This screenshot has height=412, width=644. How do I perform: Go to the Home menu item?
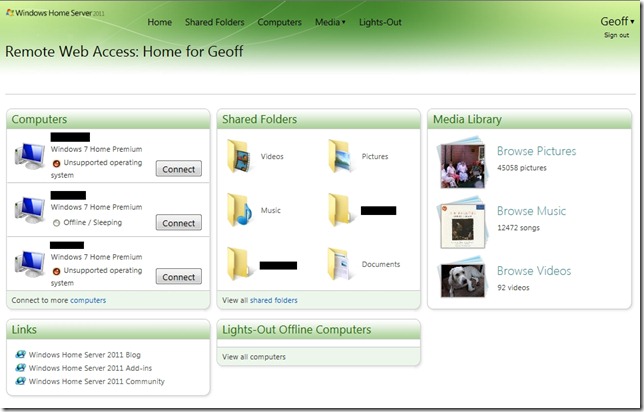coord(159,22)
